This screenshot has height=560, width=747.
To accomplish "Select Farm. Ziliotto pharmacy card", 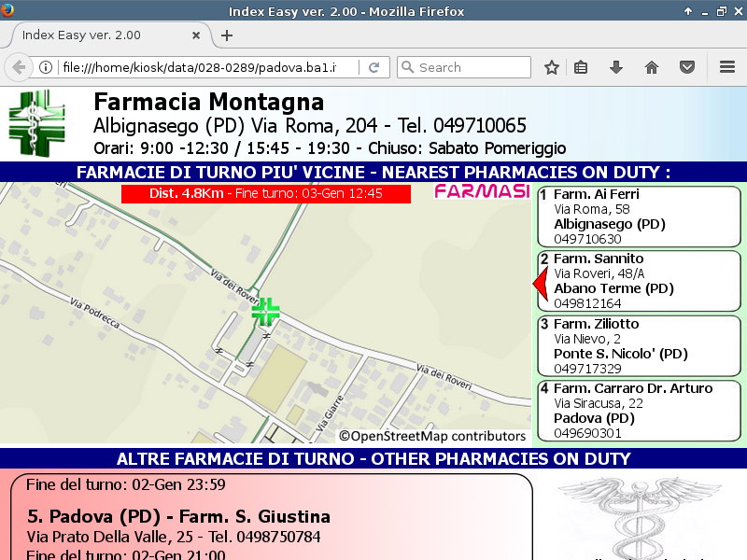I will [639, 346].
